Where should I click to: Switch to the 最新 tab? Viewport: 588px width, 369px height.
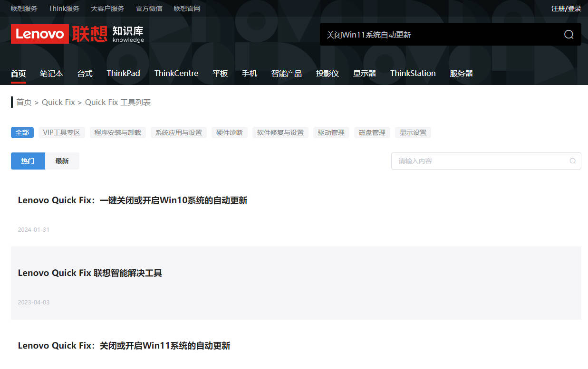(x=62, y=161)
